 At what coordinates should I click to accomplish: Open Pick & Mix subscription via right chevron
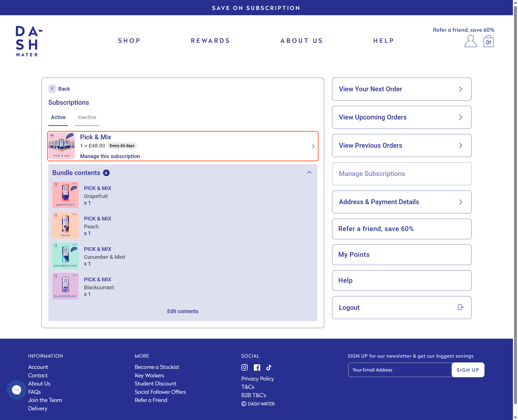point(313,146)
